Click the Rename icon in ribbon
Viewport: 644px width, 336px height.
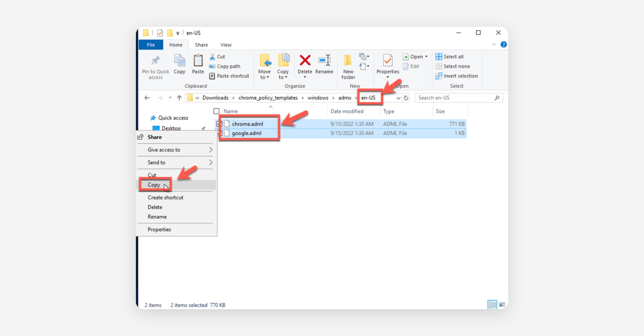324,61
